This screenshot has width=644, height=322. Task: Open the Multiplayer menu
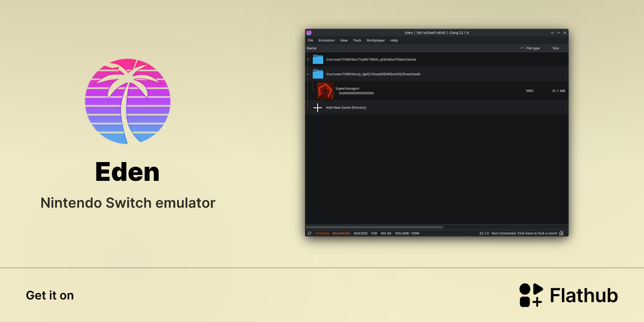[x=376, y=40]
